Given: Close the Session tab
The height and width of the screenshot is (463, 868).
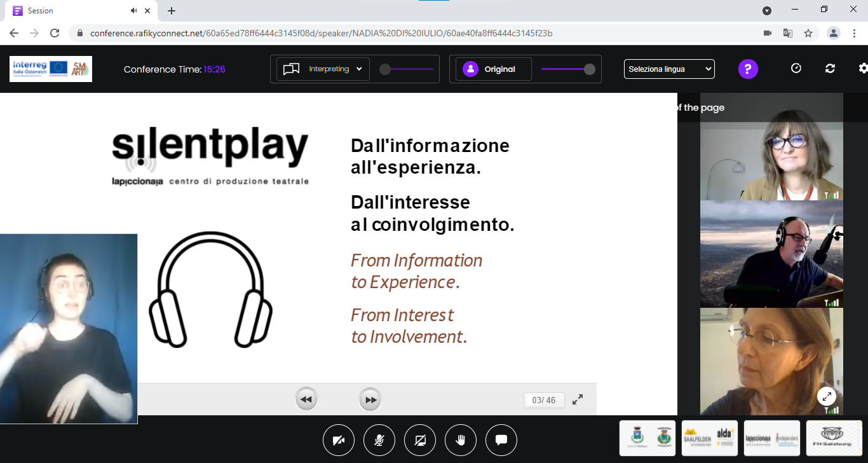Looking at the screenshot, I should [148, 11].
